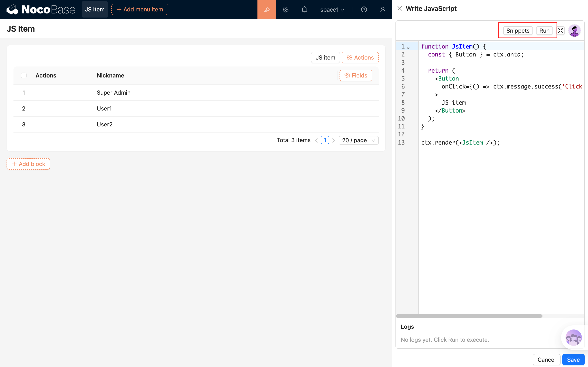Click the NocoBase logo
588x367 pixels.
click(41, 9)
